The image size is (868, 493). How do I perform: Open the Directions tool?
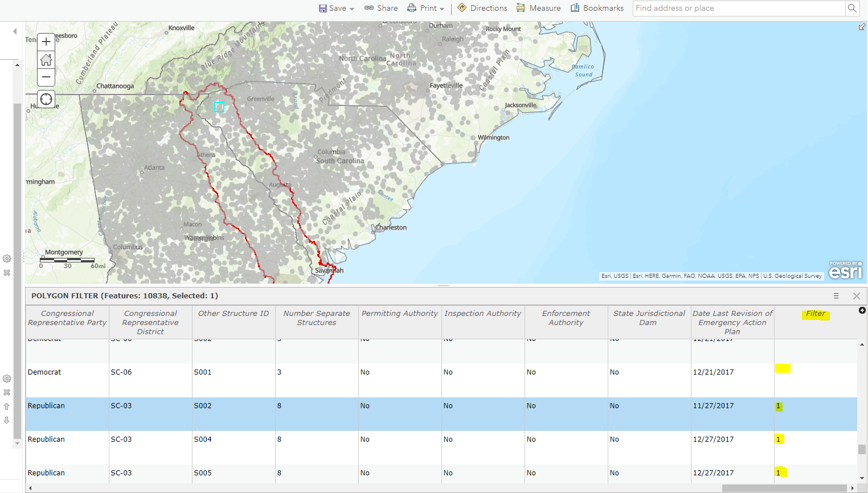tap(482, 8)
